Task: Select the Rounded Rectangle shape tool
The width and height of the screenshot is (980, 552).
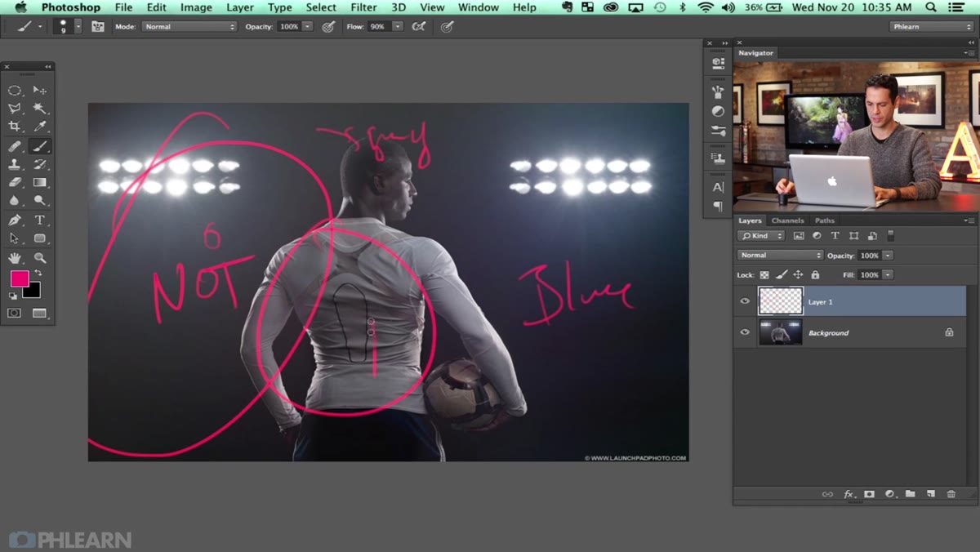Action: (39, 238)
